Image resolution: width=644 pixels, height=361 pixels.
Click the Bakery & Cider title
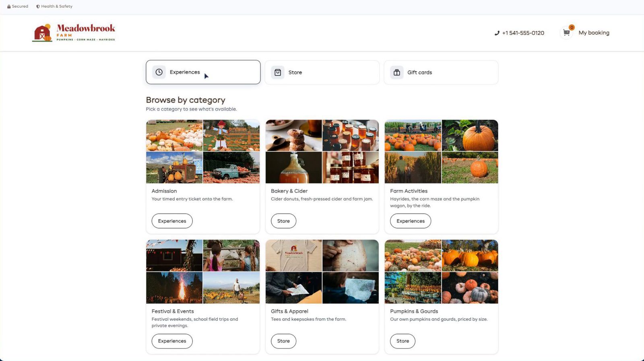coord(289,191)
